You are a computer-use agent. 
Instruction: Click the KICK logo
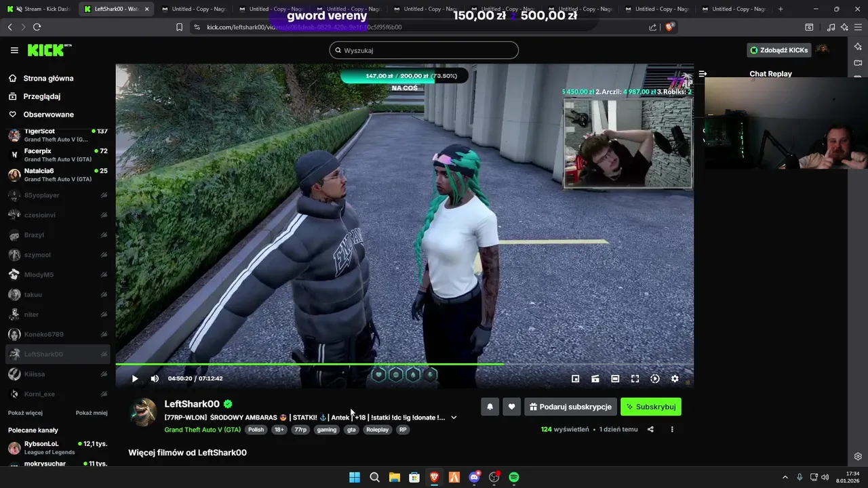pyautogui.click(x=49, y=50)
